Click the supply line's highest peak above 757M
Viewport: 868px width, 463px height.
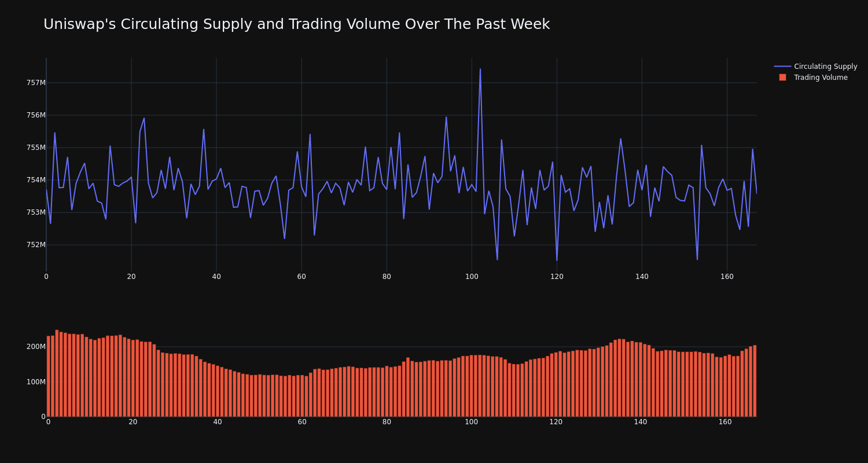pyautogui.click(x=480, y=69)
